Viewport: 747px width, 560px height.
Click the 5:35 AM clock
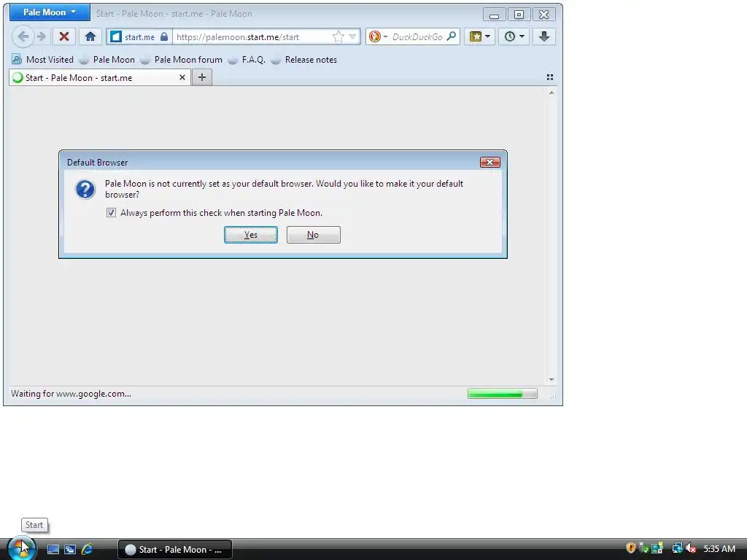(x=719, y=548)
